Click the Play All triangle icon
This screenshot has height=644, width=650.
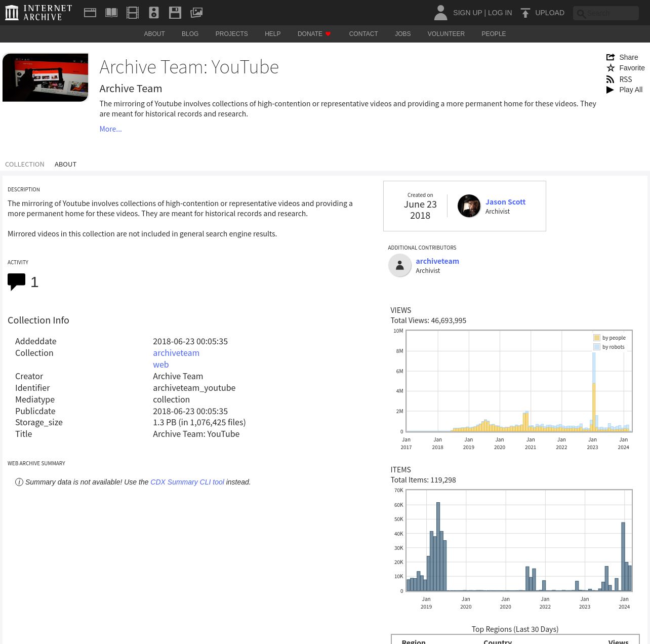[610, 90]
